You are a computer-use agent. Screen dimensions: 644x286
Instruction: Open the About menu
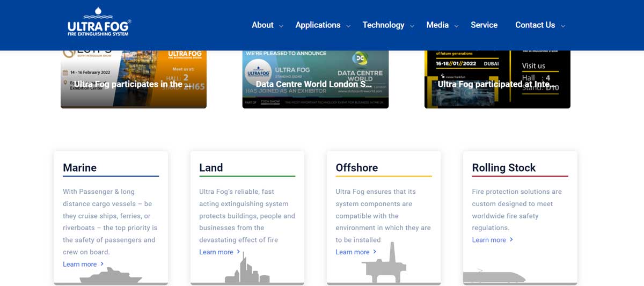(x=262, y=25)
